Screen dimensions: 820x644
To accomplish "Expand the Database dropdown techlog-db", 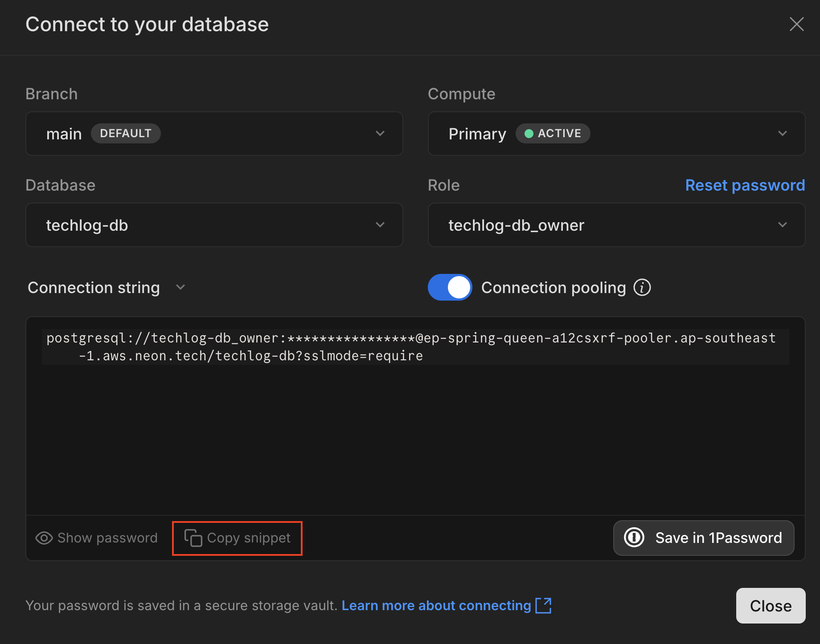I will point(214,225).
